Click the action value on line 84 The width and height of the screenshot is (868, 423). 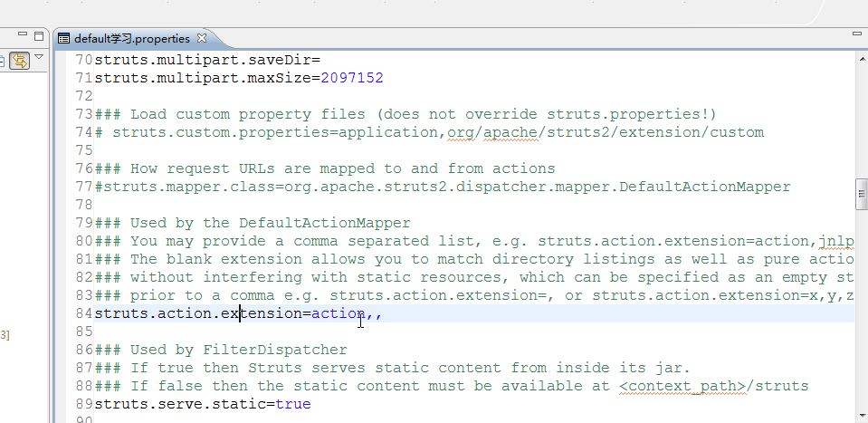click(338, 313)
